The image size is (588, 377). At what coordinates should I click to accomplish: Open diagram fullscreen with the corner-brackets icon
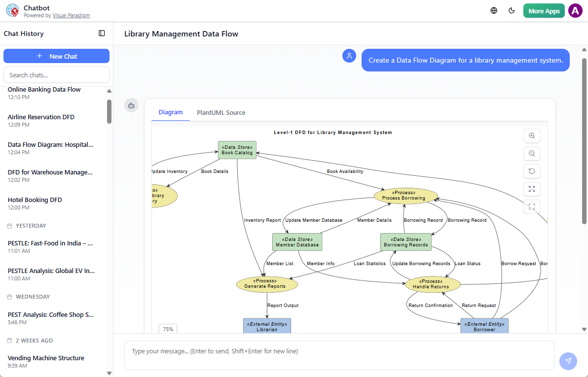point(532,207)
